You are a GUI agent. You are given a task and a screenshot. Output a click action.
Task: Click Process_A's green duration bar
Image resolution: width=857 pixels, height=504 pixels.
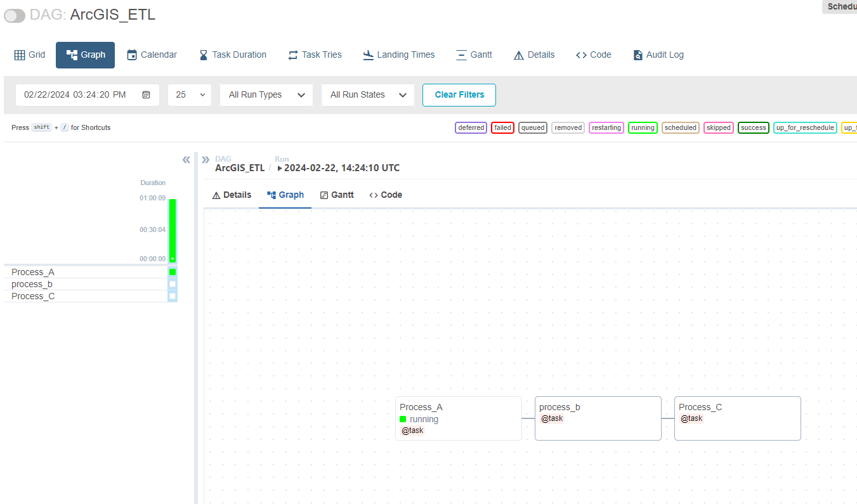pyautogui.click(x=171, y=271)
